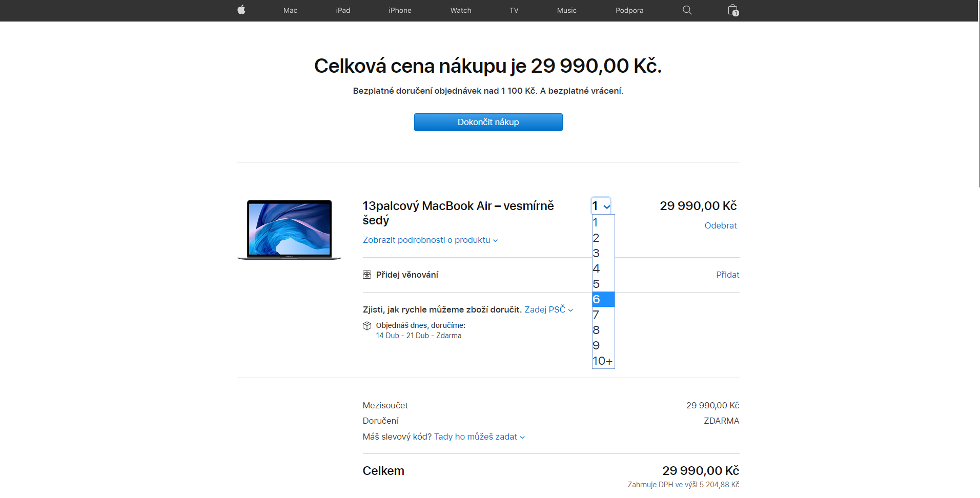Screen dimensions: 980x498
Task: Click the Celkem total amount 29 990,00 Kč
Action: pyautogui.click(x=701, y=471)
